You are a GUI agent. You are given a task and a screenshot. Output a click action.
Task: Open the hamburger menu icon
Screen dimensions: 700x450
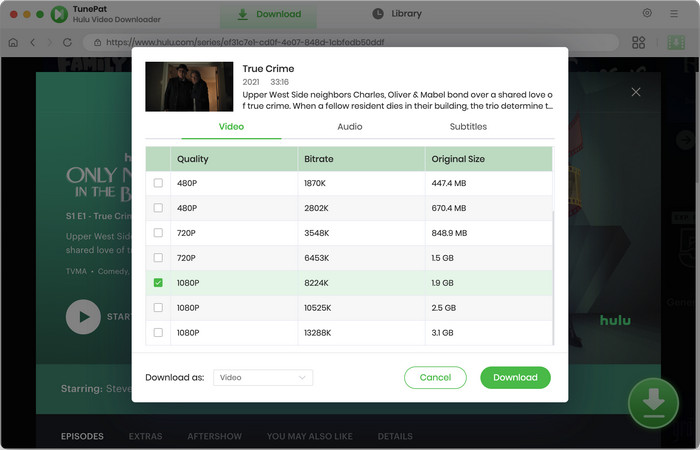[674, 14]
